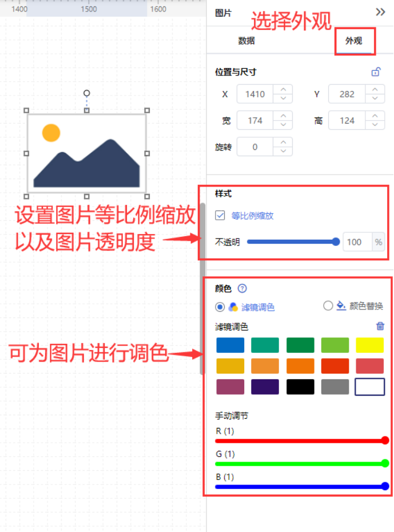The width and height of the screenshot is (394, 532).
Task: Switch to the 数据 tab
Action: (x=246, y=41)
